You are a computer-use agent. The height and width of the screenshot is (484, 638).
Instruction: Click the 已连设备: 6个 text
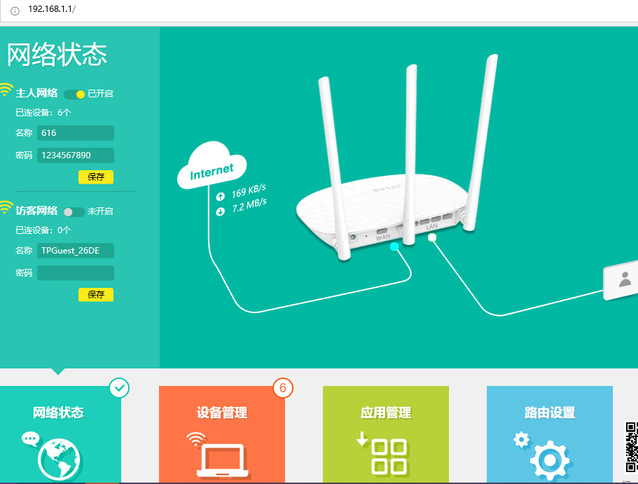(43, 113)
